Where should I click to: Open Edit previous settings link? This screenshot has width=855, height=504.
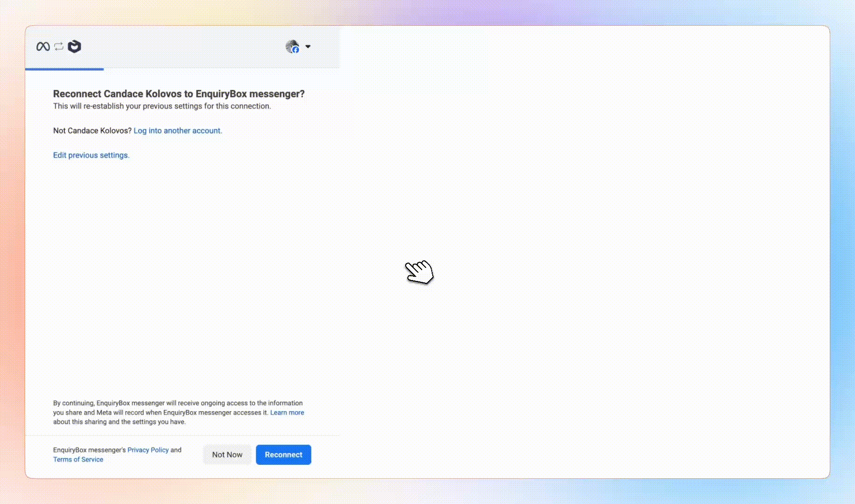[x=91, y=155]
